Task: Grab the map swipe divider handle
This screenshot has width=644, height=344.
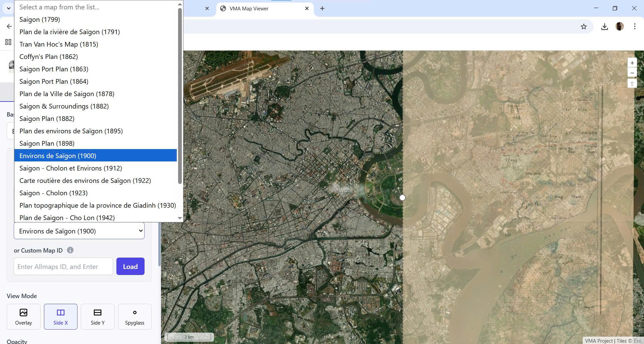Action: click(402, 198)
